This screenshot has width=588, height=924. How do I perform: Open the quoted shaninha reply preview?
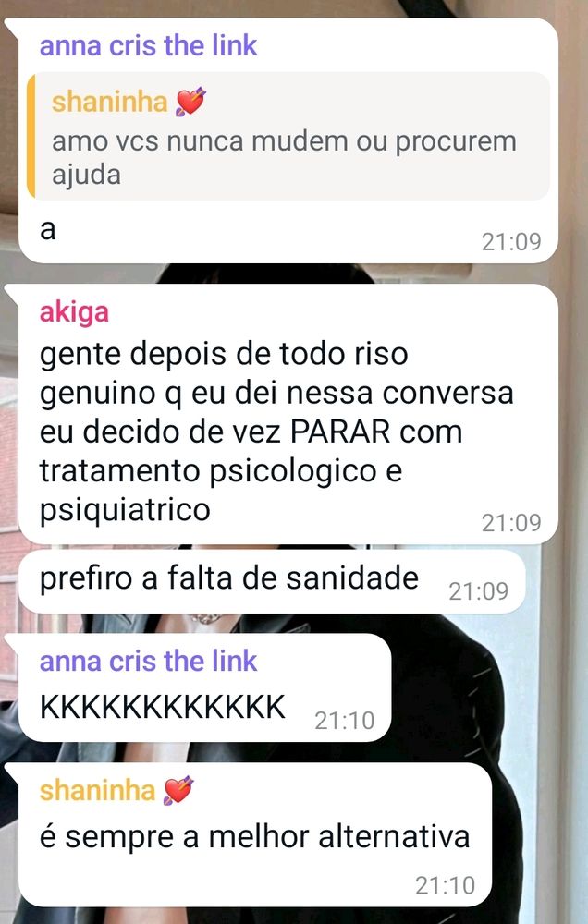289,136
